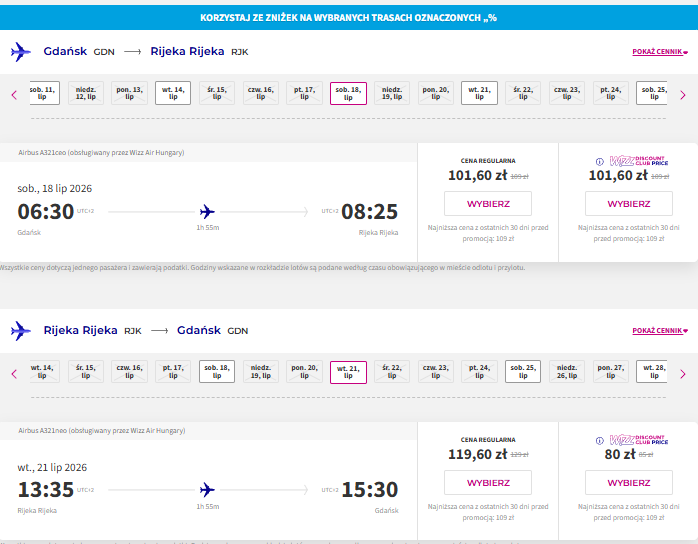
Task: Select return date śr. 22 lip
Action: click(x=392, y=372)
